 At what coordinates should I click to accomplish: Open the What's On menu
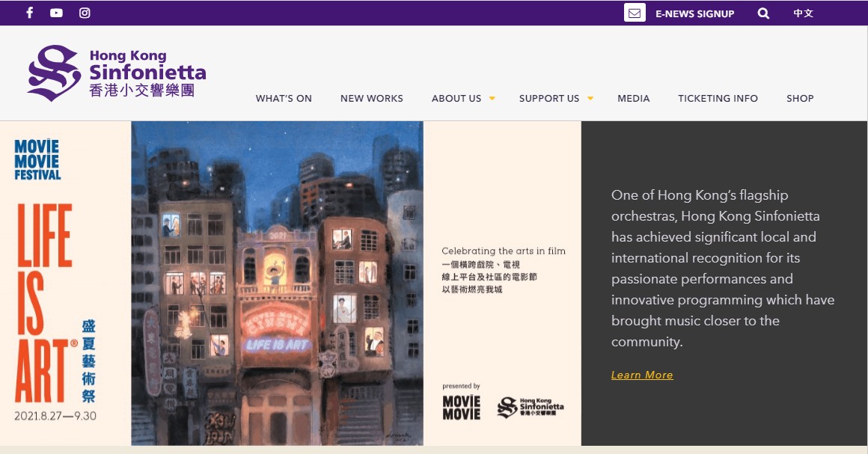click(284, 98)
